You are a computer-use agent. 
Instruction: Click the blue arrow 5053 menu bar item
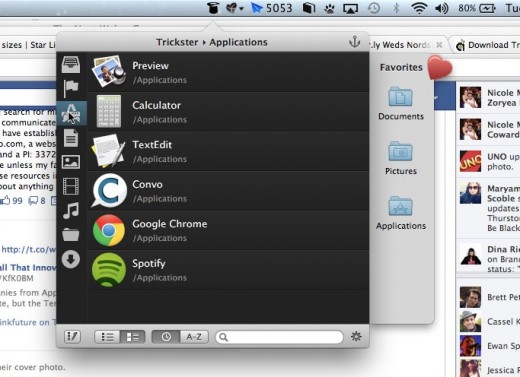[x=271, y=8]
